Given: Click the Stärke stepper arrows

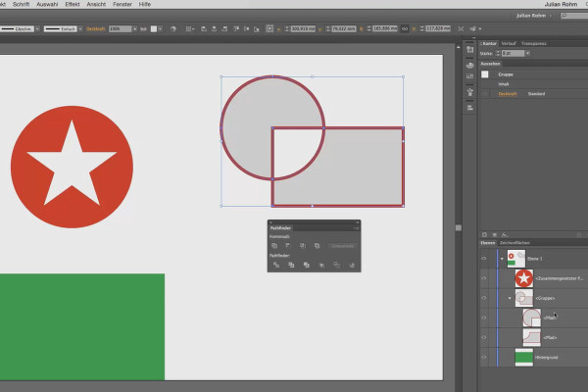Looking at the screenshot, I should 498,53.
